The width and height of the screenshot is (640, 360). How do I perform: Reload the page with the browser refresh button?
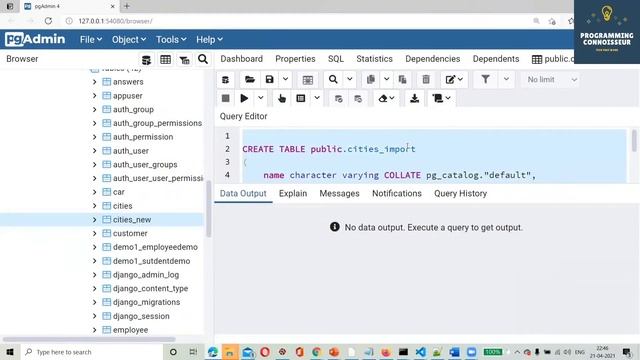pos(48,21)
